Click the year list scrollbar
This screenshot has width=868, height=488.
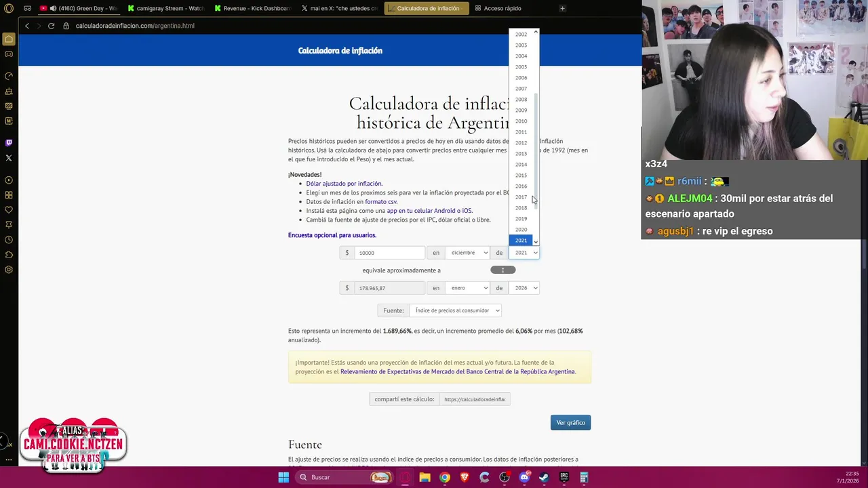tap(536, 150)
